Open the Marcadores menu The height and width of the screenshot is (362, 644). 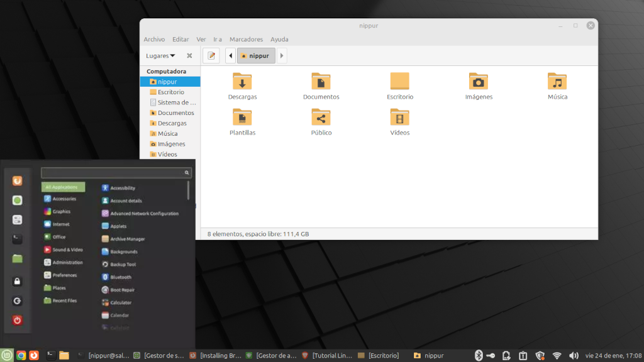[x=246, y=39]
